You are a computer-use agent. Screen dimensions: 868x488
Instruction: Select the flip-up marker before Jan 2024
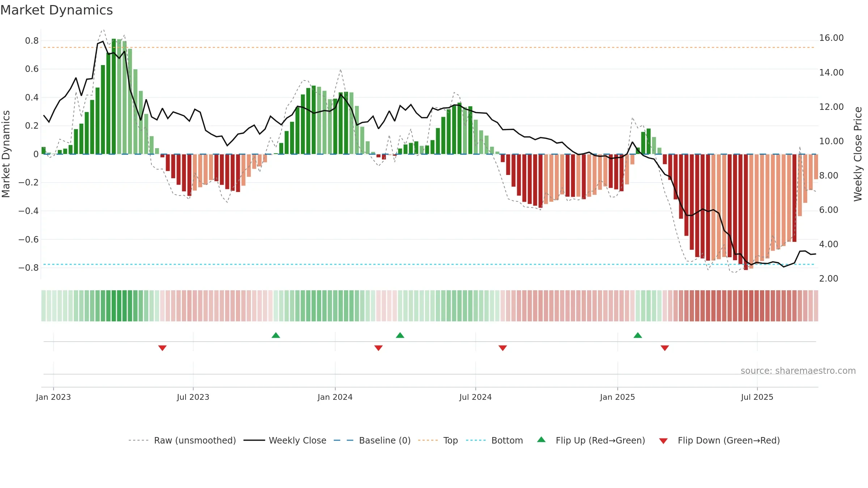point(276,335)
